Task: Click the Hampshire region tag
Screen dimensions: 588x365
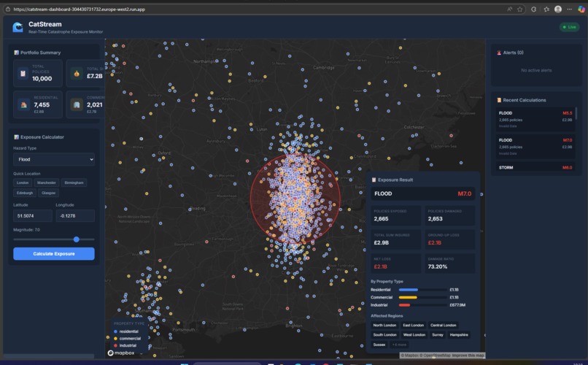Action: pyautogui.click(x=459, y=334)
